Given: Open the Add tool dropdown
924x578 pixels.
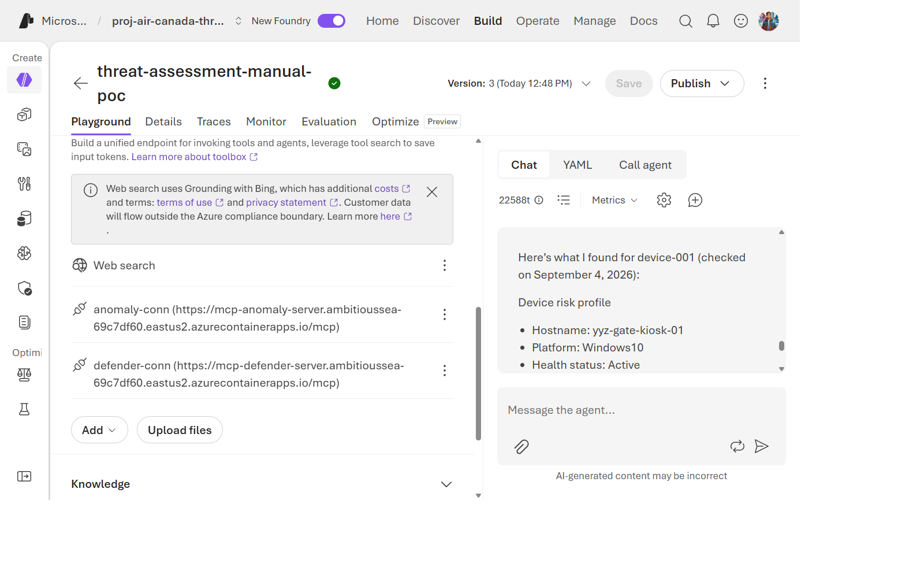Looking at the screenshot, I should click(x=99, y=430).
